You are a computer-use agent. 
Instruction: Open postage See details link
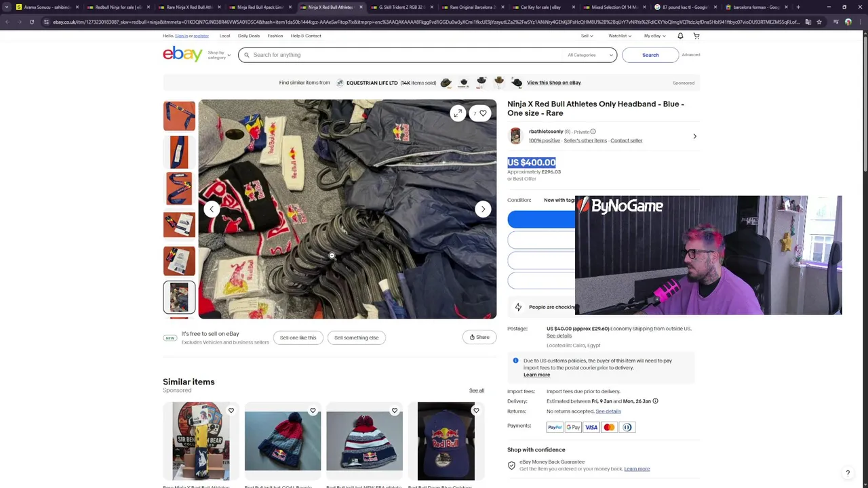[x=559, y=335]
